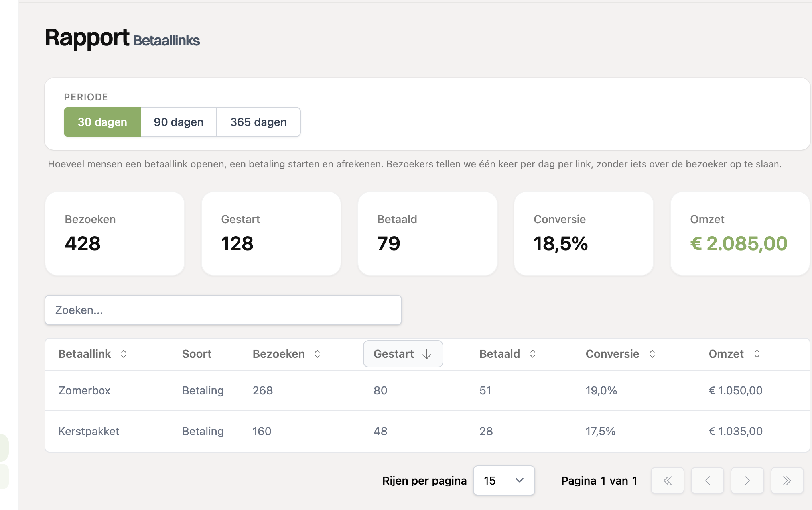The height and width of the screenshot is (510, 812).
Task: Switch period to 90 dagen
Action: 179,122
